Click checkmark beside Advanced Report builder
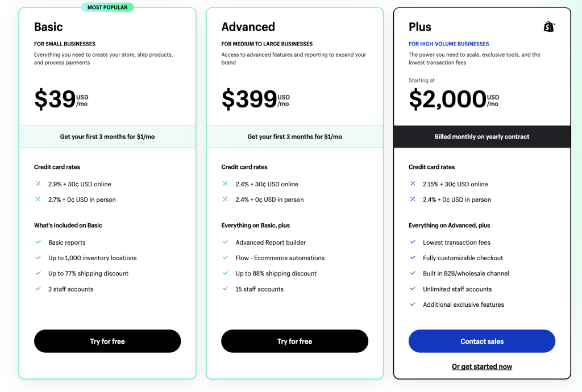Viewport: 582px width, 392px height. point(225,242)
